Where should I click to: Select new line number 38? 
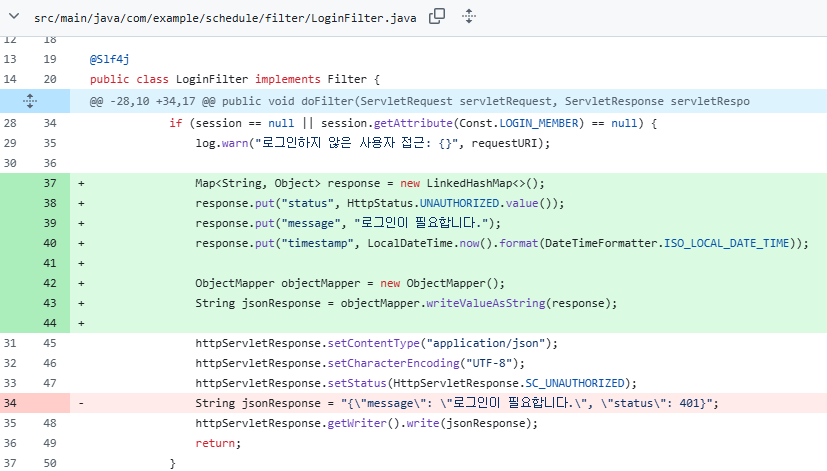coord(50,203)
